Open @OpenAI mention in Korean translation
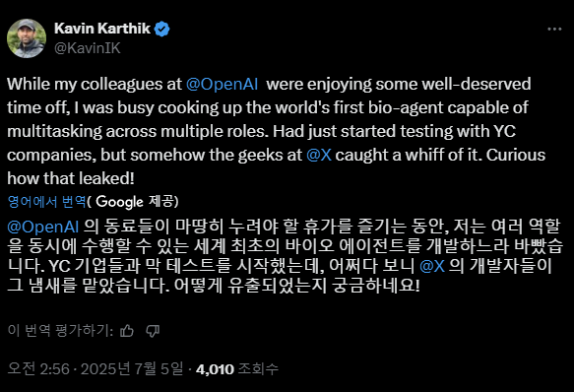This screenshot has height=392, width=574. coord(43,227)
